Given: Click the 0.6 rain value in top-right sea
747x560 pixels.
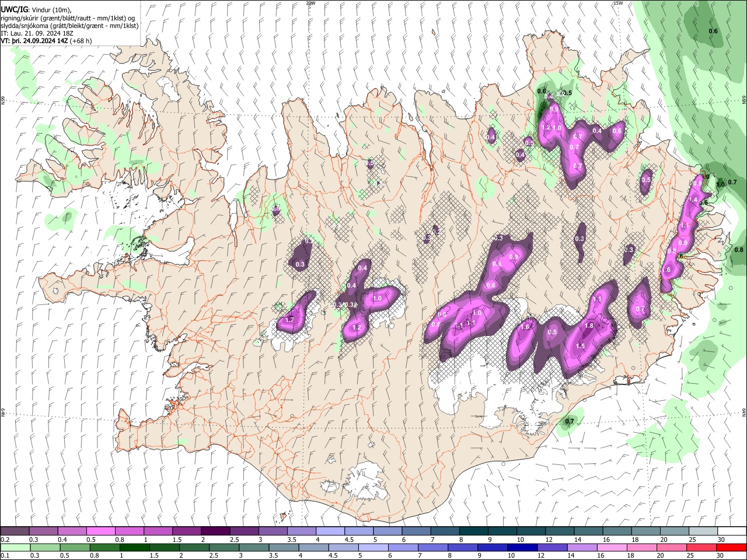Looking at the screenshot, I should click(x=713, y=31).
